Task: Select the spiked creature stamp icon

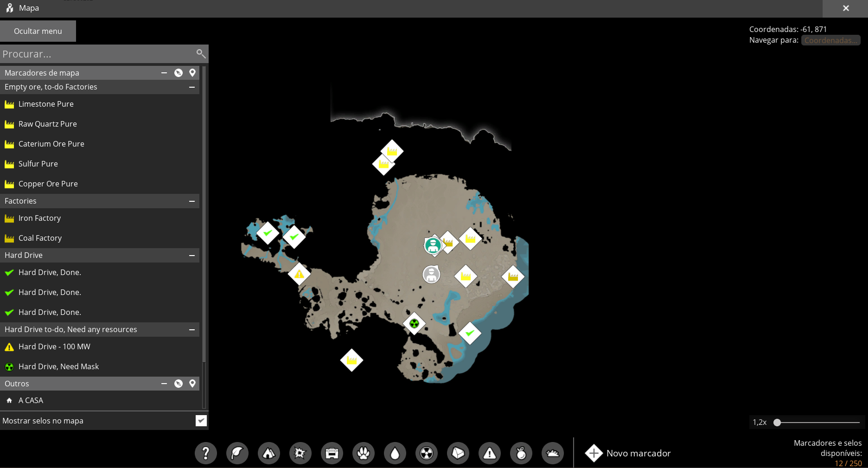Action: coord(553,453)
